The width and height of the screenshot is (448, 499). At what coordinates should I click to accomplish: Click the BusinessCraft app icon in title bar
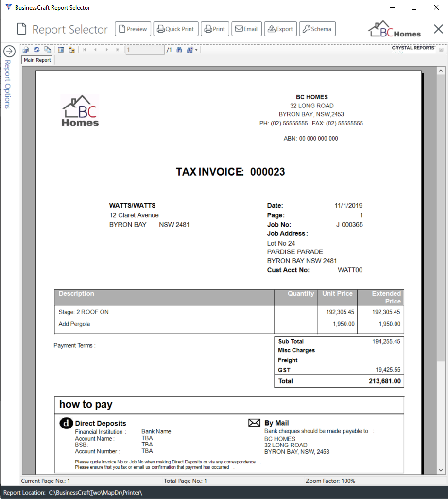[x=9, y=7]
